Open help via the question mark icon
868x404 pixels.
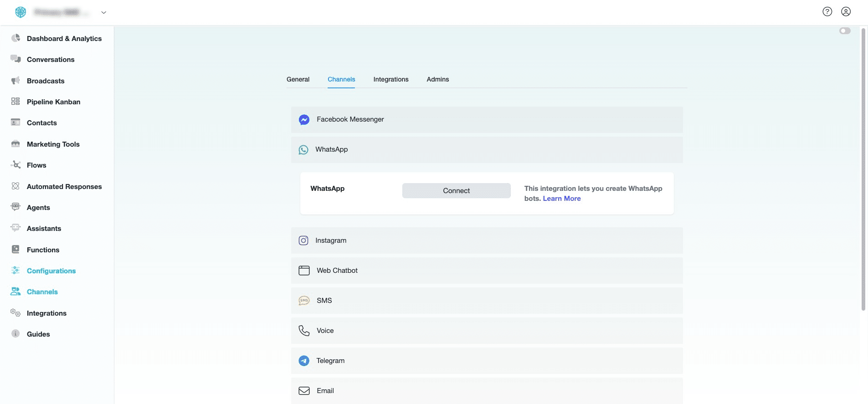click(x=827, y=12)
